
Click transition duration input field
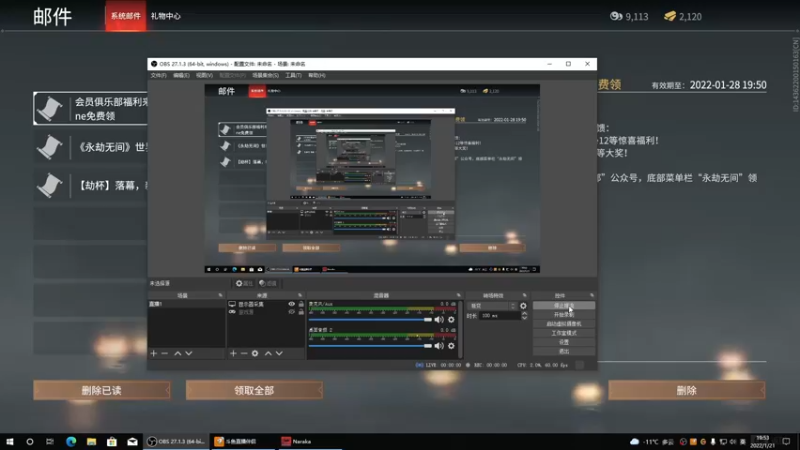[x=499, y=316]
